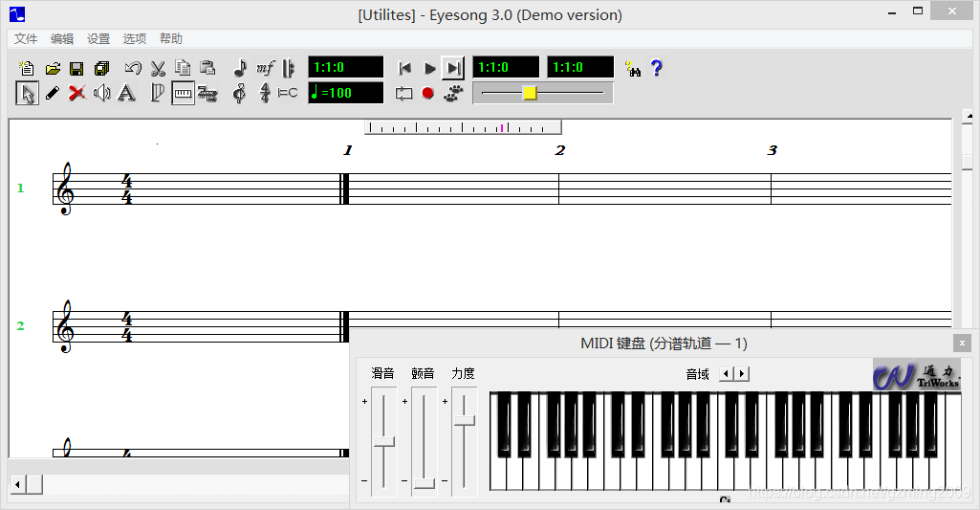The image size is (980, 510).
Task: Click the repeat barline icon
Action: click(288, 68)
